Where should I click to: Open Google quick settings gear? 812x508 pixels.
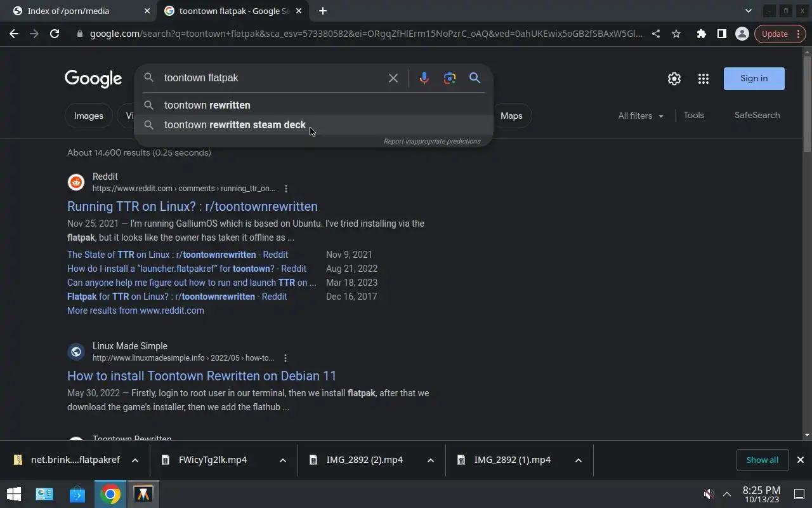coord(674,79)
